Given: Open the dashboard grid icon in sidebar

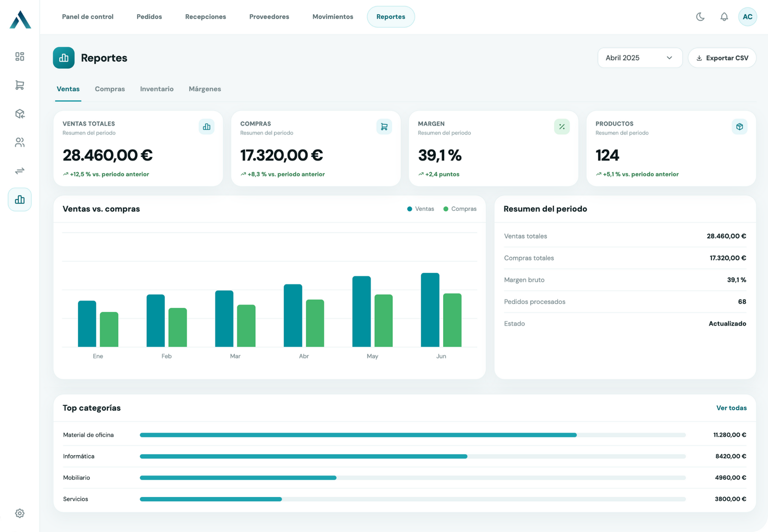Looking at the screenshot, I should click(20, 57).
